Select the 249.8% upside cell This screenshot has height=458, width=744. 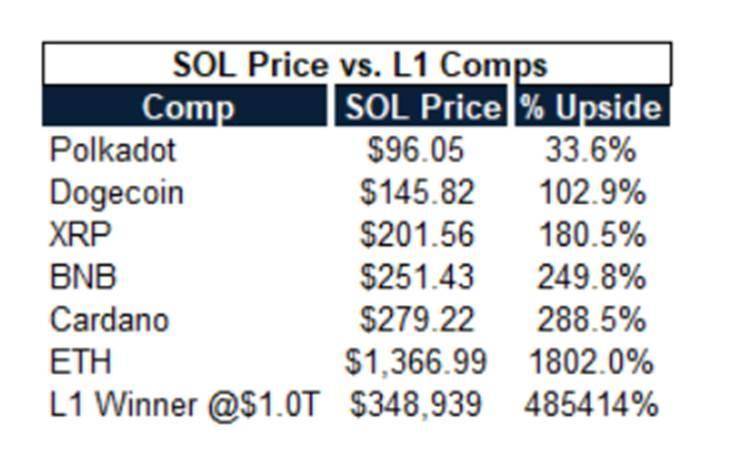590,277
